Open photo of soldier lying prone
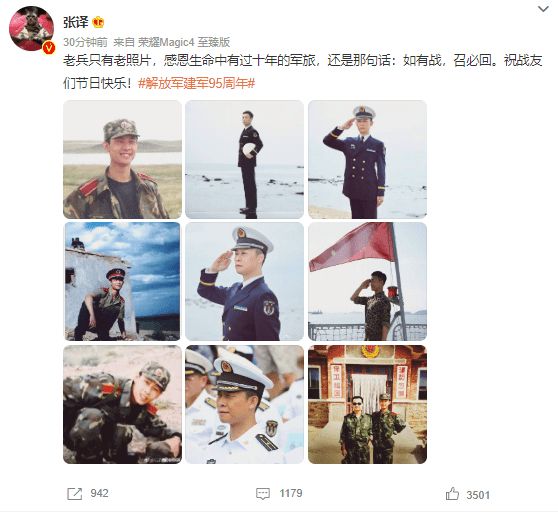 coord(122,404)
